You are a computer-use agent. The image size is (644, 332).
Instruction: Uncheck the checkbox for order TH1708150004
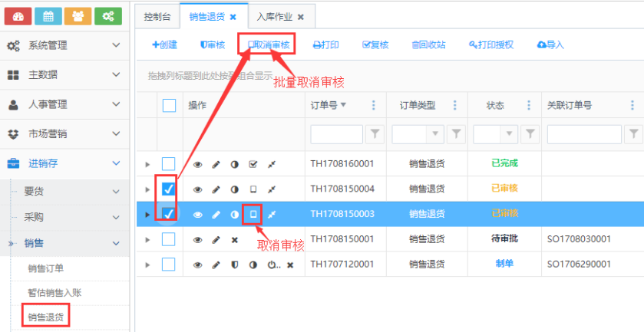[x=169, y=189]
